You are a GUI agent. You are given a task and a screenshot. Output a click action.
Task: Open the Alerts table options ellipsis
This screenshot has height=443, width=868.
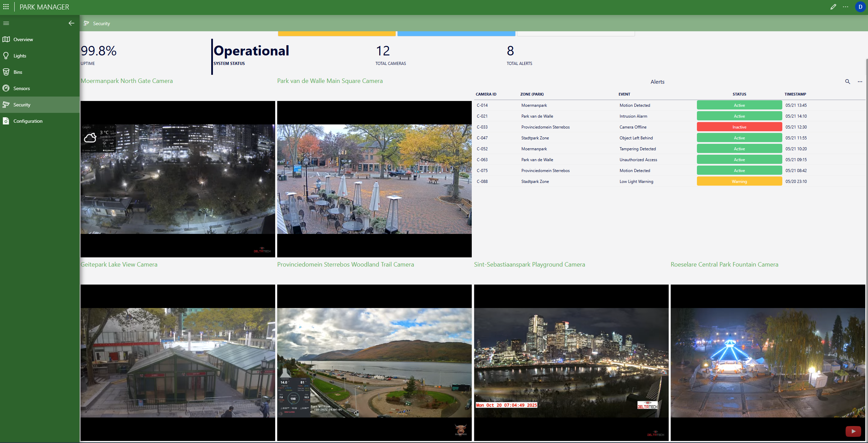[860, 82]
